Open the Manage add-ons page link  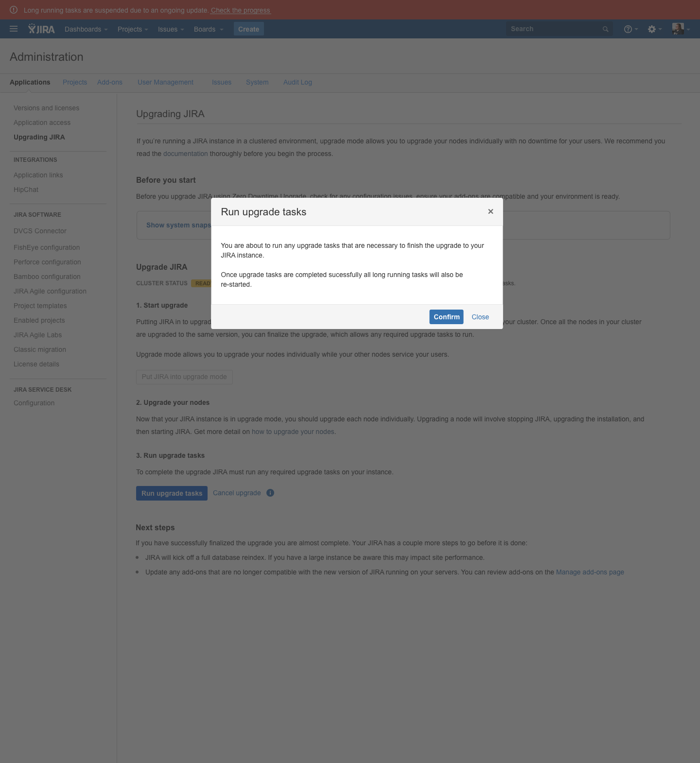click(x=590, y=572)
